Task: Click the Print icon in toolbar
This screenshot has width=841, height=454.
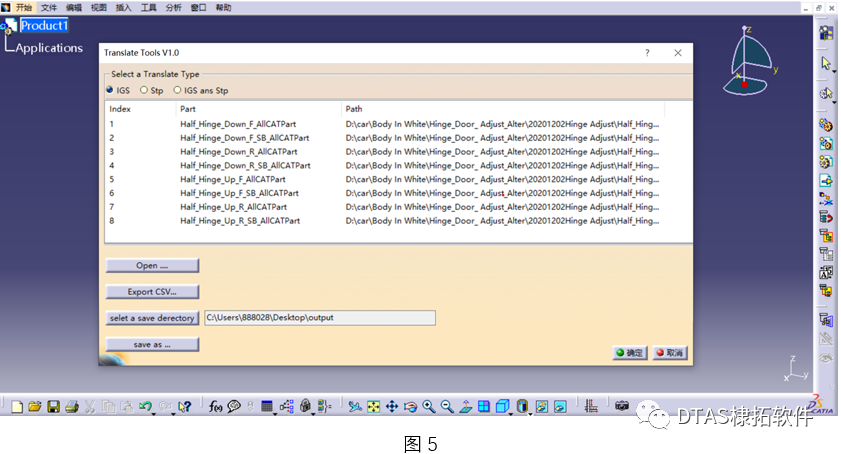Action: tap(72, 407)
